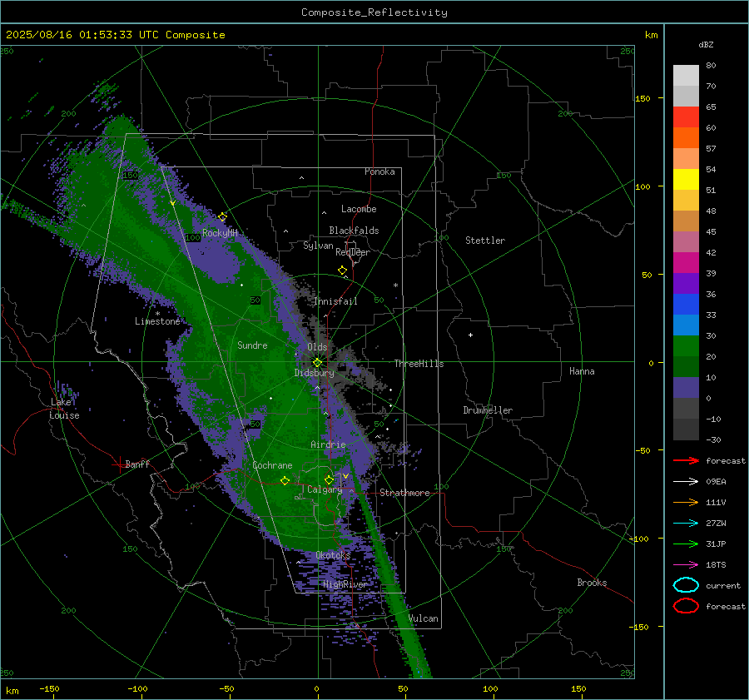Click the RockyMH label
749x700 pixels.
(x=220, y=233)
